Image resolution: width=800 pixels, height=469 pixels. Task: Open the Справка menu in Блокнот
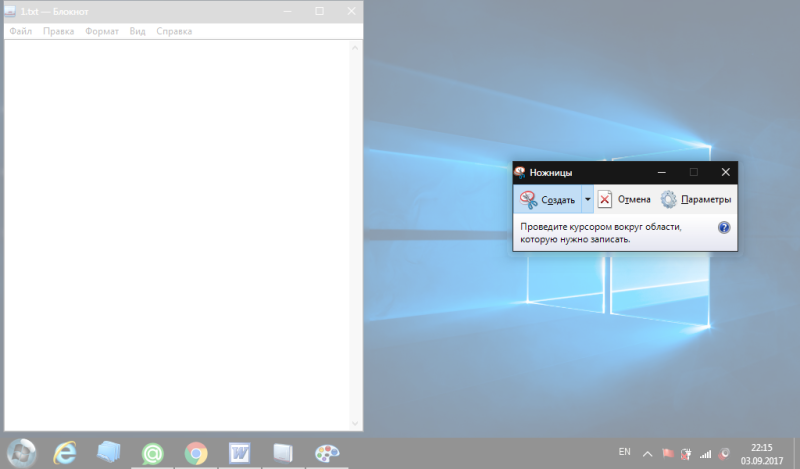pyautogui.click(x=174, y=31)
